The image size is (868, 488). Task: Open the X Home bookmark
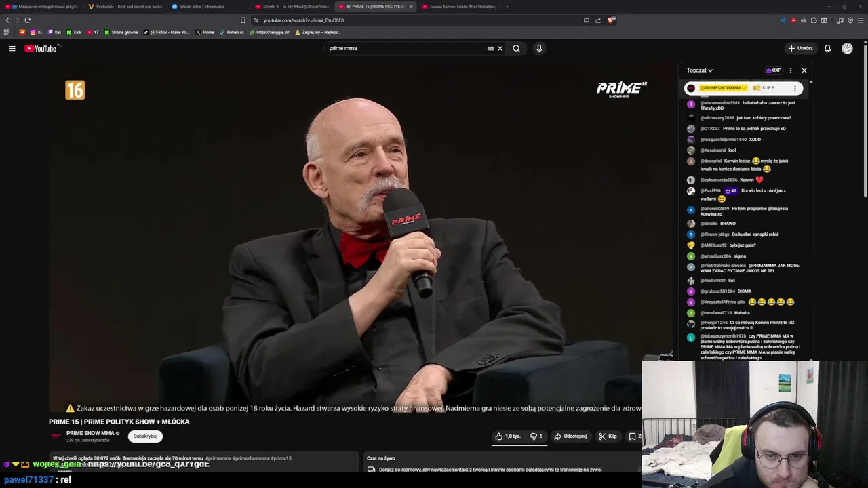[205, 32]
